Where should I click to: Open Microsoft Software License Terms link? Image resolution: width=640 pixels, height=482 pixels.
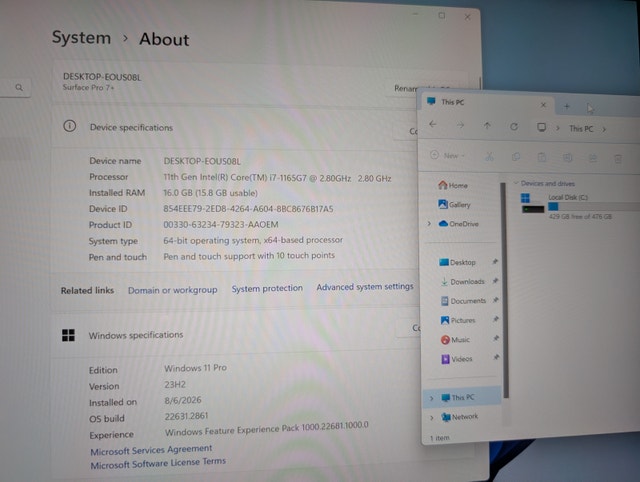pyautogui.click(x=158, y=463)
